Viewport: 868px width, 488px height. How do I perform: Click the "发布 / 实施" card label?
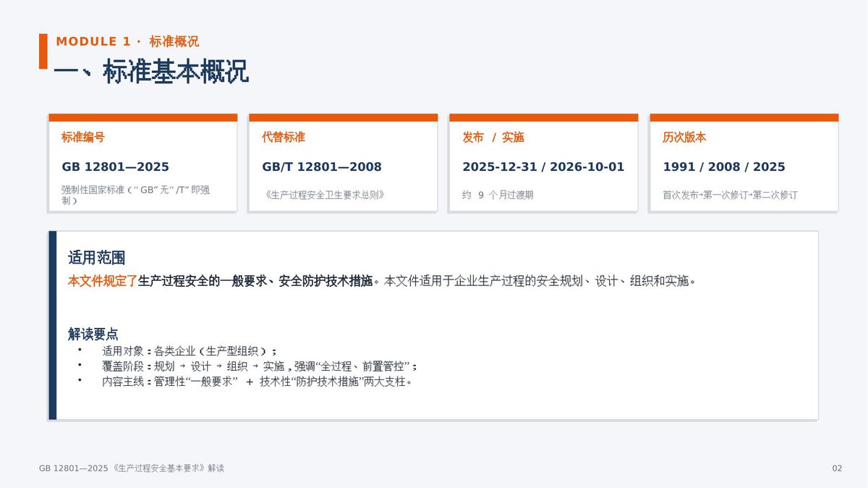pos(493,138)
